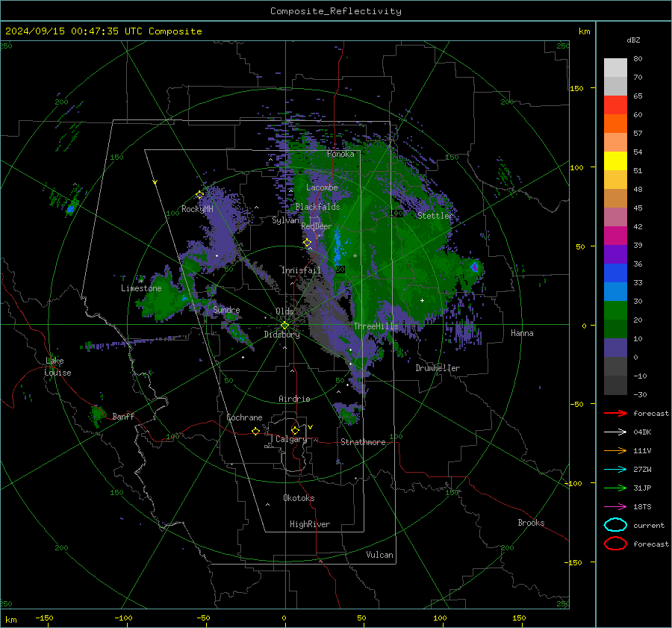Click the 54 dBZ yellow color swatch

click(x=615, y=161)
